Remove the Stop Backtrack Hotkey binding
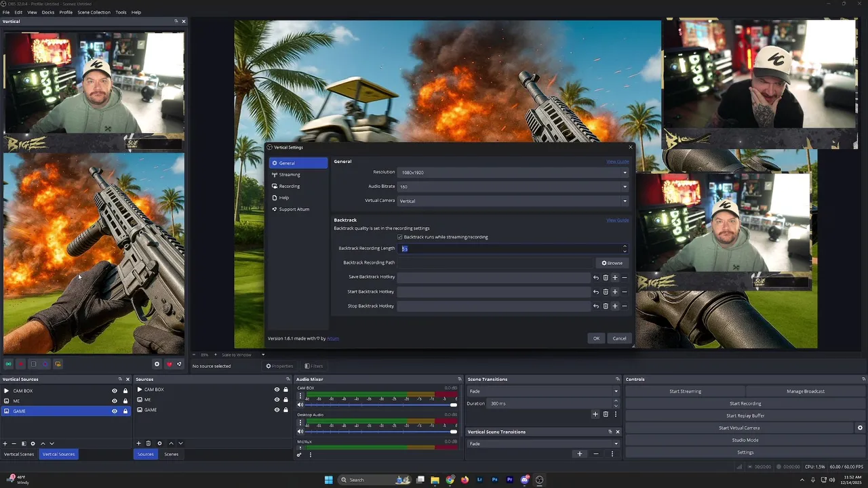This screenshot has height=488, width=868. 625,306
